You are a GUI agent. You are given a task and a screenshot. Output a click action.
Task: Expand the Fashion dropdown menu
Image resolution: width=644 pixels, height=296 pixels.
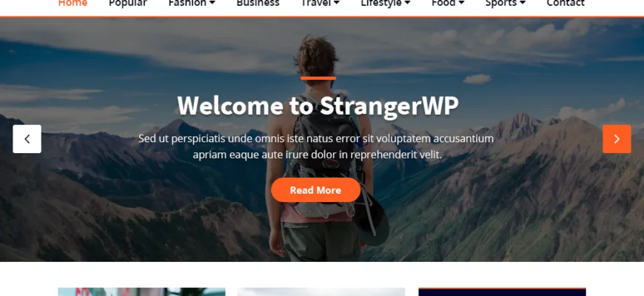coord(192,3)
